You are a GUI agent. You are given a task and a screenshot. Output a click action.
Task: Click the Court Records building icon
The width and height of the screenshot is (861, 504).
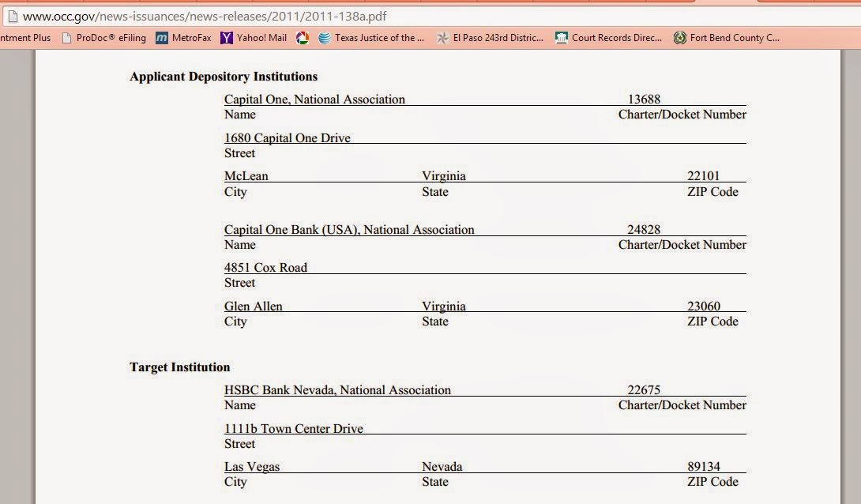[561, 38]
